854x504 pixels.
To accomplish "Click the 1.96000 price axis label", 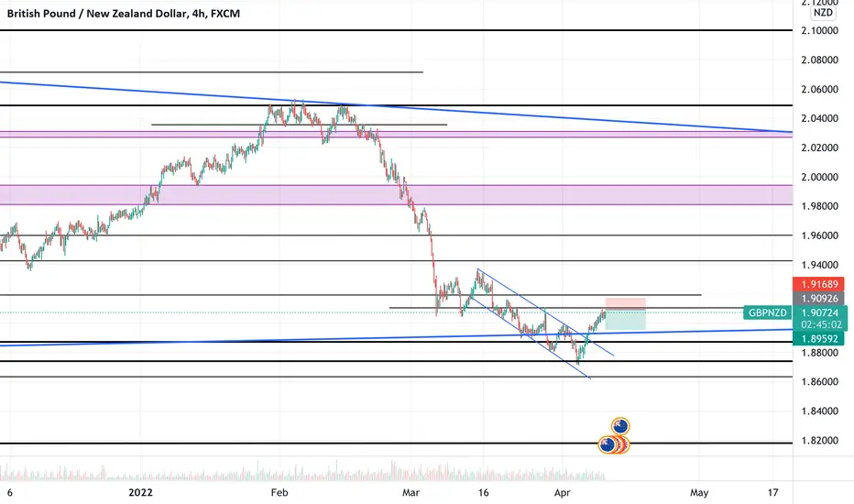I will point(820,236).
